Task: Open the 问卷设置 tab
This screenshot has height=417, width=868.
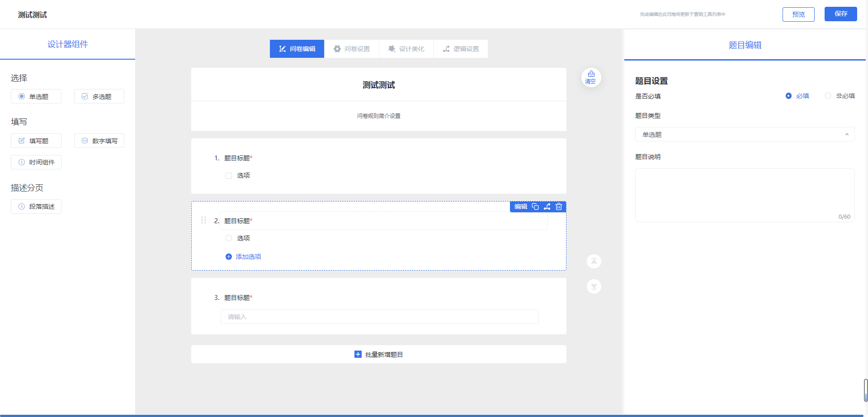Action: click(x=352, y=49)
